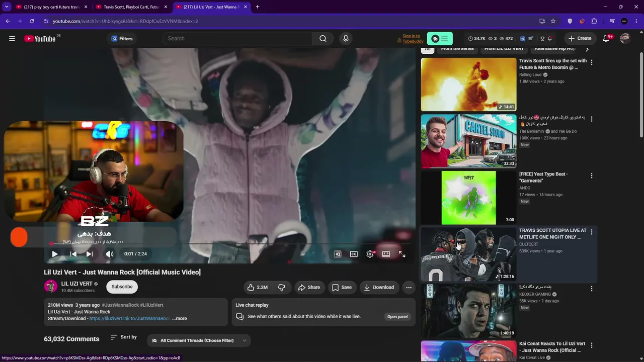Screen dimensions: 644x362
Task: Seek along the video progress bar
Action: 229,244
